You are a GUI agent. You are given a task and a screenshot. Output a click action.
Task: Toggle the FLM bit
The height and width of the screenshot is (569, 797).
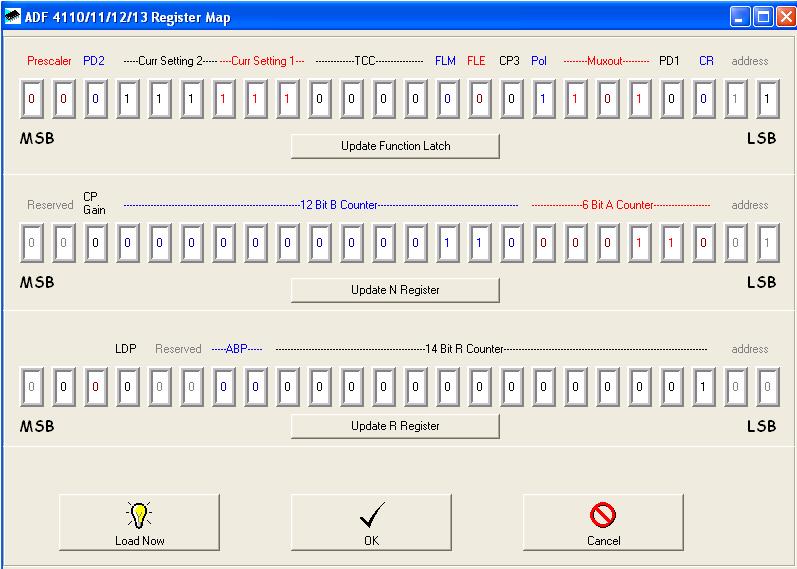pos(447,99)
